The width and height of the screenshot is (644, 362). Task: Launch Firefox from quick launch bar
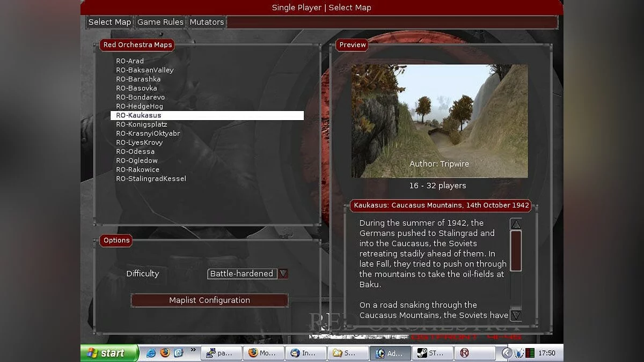[x=165, y=353]
